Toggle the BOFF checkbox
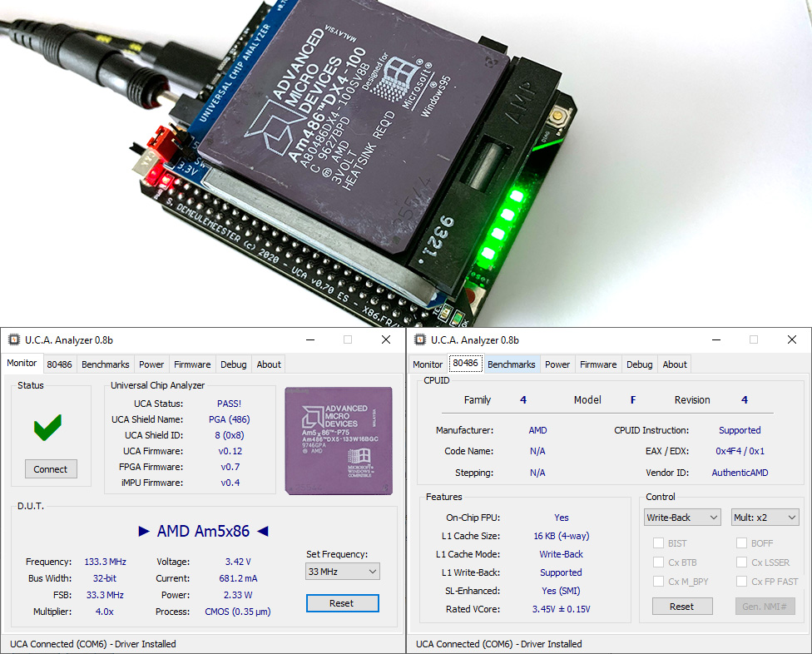812x654 pixels. [741, 543]
